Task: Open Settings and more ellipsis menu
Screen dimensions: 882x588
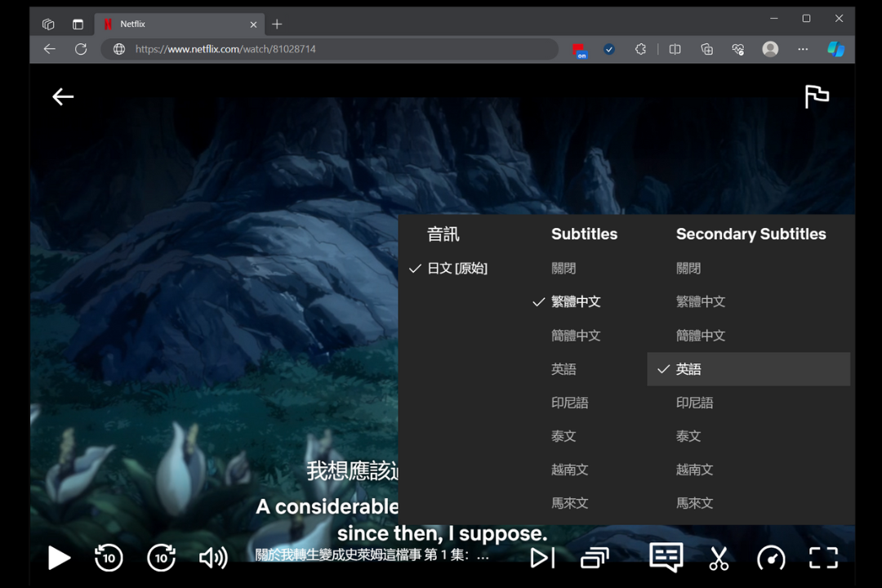Action: click(803, 49)
